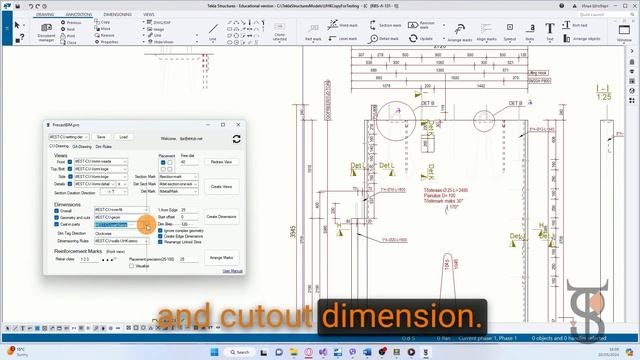This screenshot has width=640, height=360.
Task: Switch to the DRAWING ribbon tab
Action: (x=45, y=14)
